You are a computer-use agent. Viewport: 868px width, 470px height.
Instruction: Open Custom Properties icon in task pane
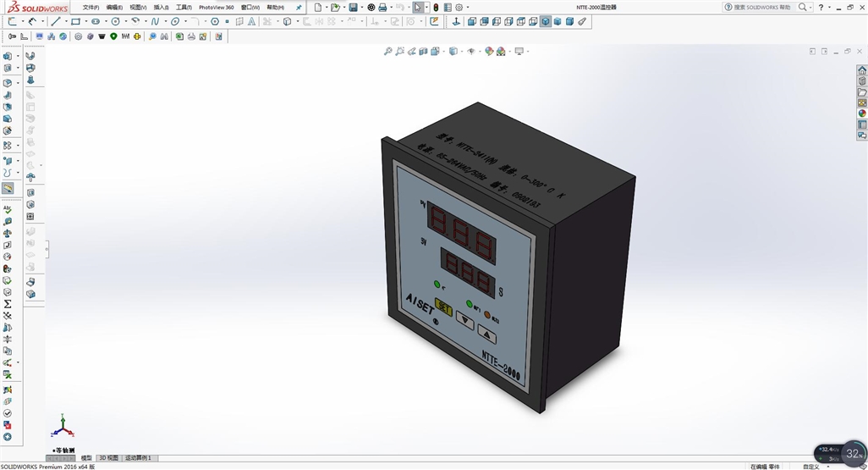pyautogui.click(x=862, y=124)
